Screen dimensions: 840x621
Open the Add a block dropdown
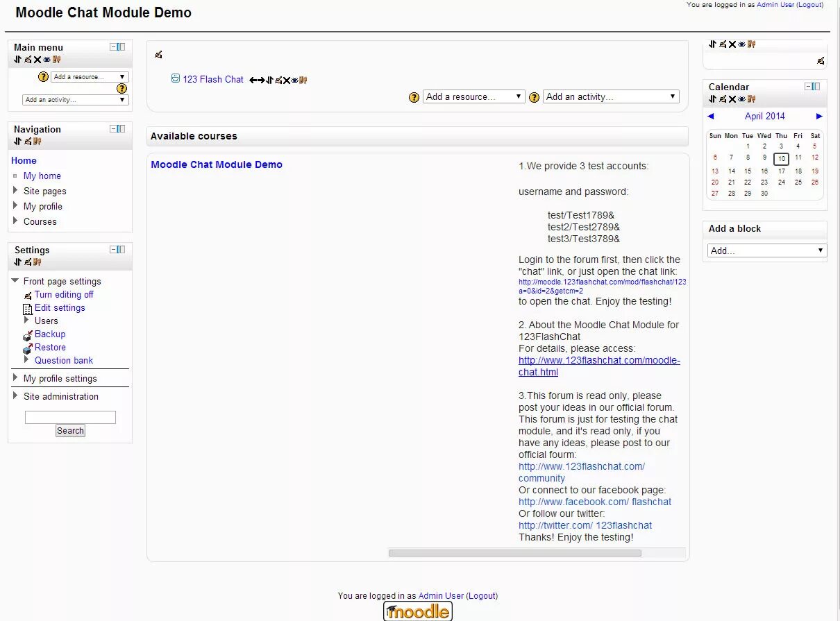(766, 250)
